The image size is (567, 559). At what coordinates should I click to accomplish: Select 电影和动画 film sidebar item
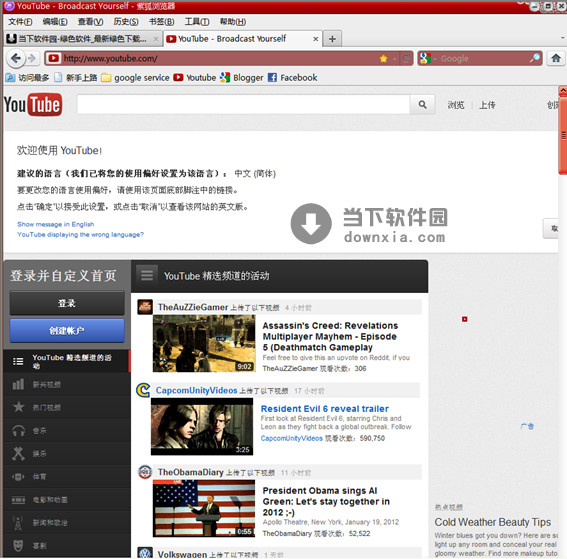pos(67,500)
